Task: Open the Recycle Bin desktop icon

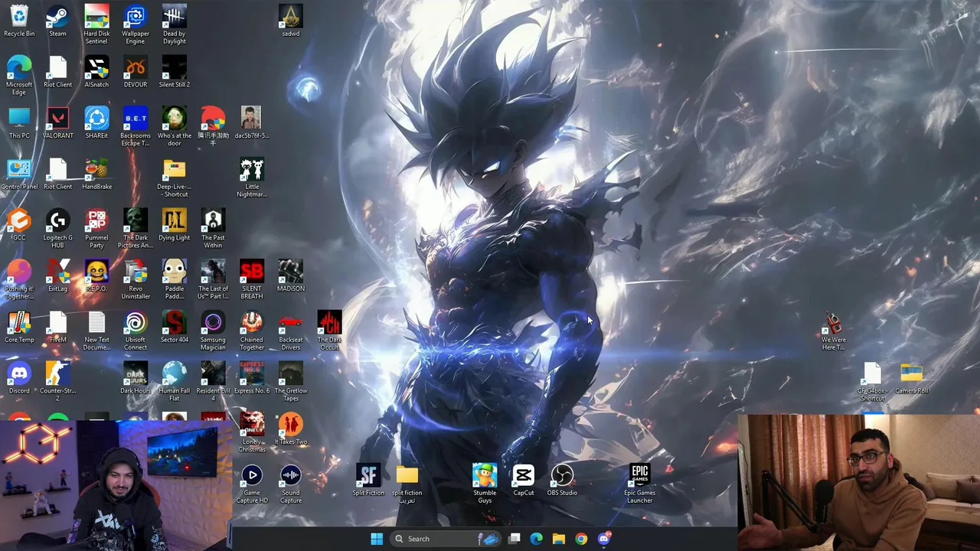Action: tap(19, 21)
